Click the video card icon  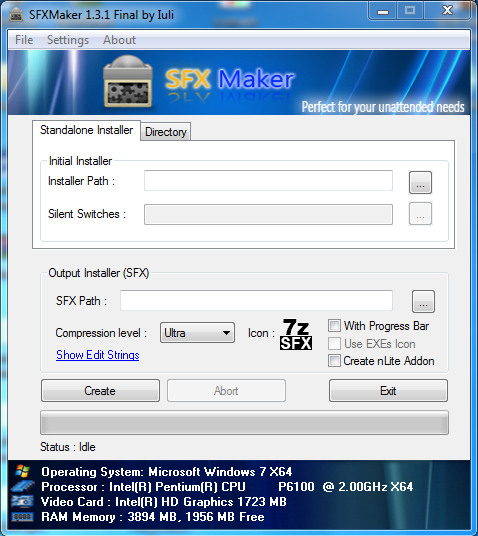coord(22,501)
